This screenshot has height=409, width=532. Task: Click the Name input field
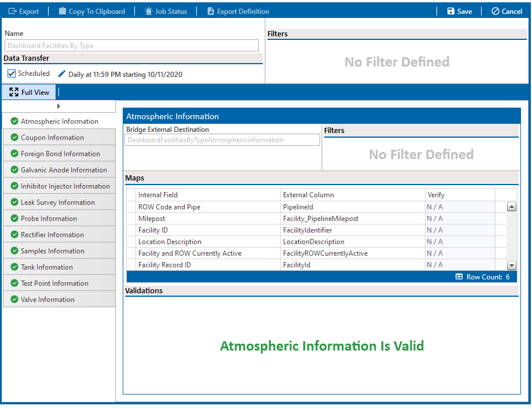click(x=131, y=46)
